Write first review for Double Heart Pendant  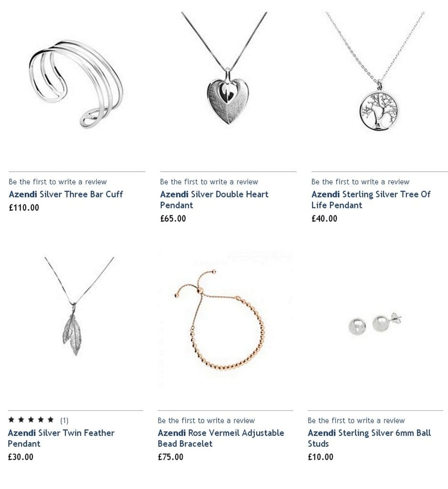tap(209, 182)
